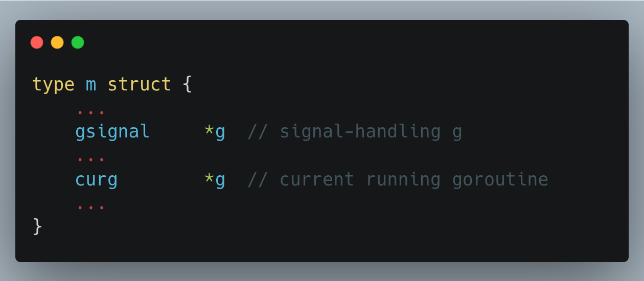
Task: Click the red ellipsis below curg
Action: pos(91,207)
